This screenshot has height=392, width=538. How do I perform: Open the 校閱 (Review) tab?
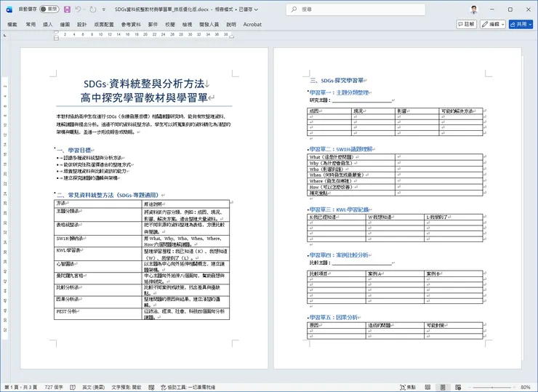(170, 25)
